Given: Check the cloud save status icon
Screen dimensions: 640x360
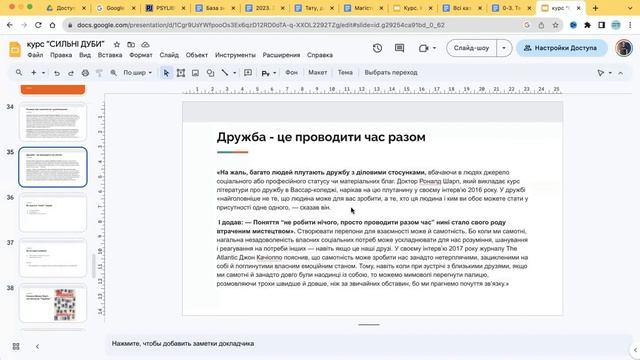Looking at the screenshot, I should (x=145, y=44).
